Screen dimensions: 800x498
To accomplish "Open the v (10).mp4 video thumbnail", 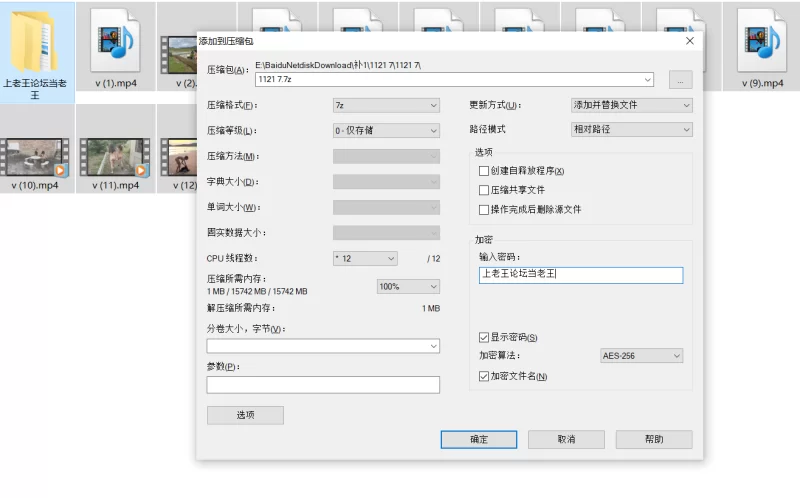I will point(35,156).
